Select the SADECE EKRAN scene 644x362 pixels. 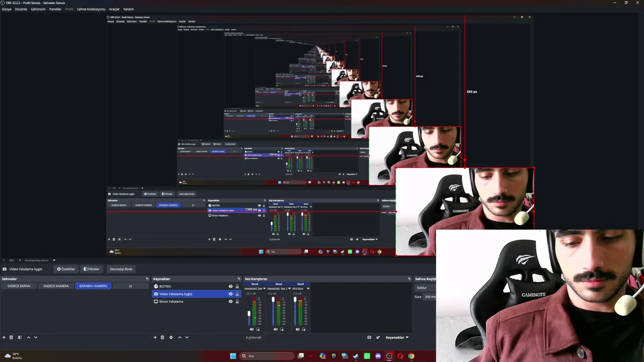pyautogui.click(x=19, y=286)
